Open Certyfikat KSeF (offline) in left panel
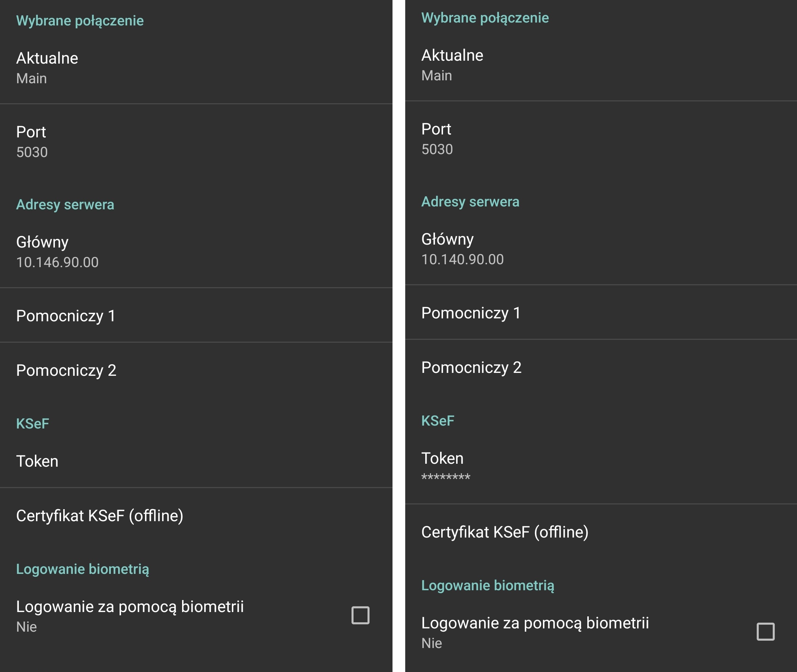The image size is (797, 672). pos(100,515)
